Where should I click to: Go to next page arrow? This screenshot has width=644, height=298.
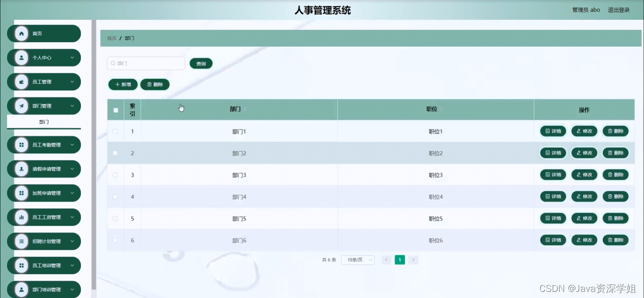pyautogui.click(x=414, y=260)
